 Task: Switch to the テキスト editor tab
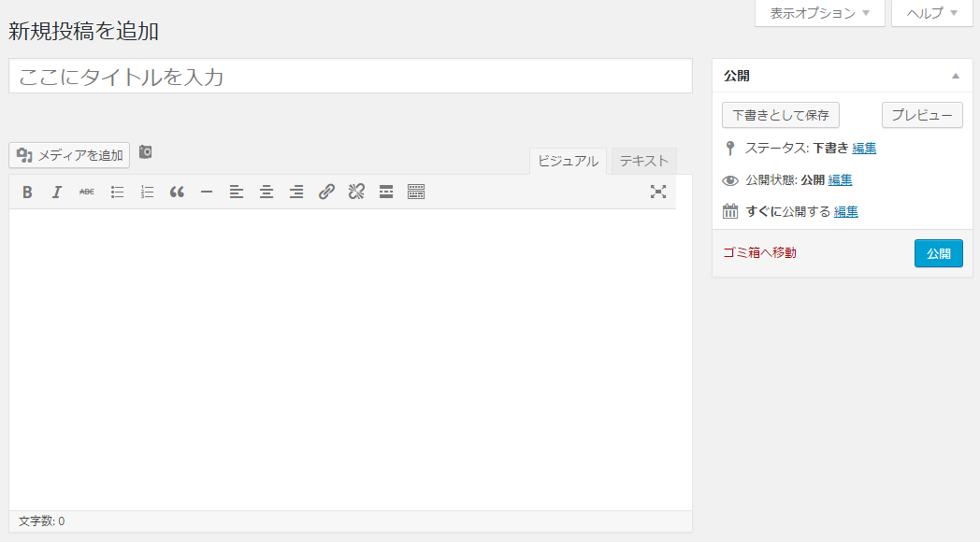coord(643,161)
